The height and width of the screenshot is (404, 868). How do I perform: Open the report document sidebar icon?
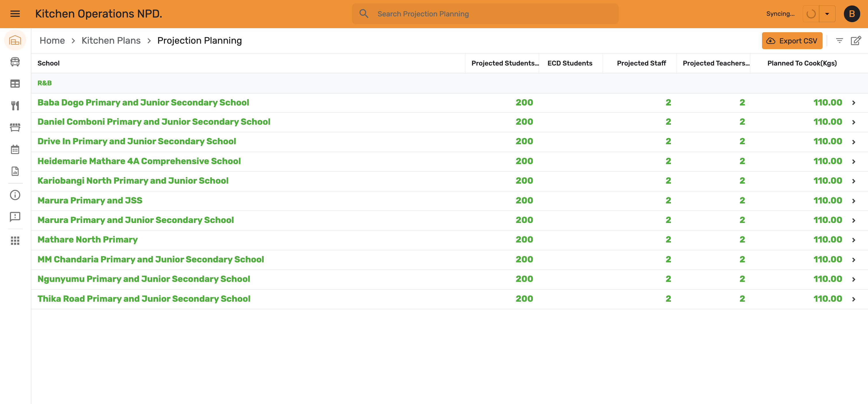pos(15,171)
